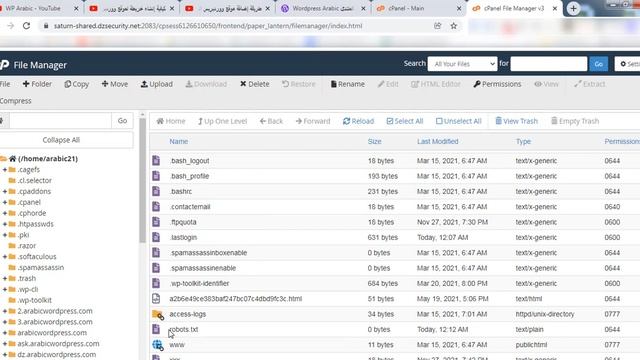The height and width of the screenshot is (360, 640).
Task: Click the access-logs linked folder icon
Action: click(158, 314)
